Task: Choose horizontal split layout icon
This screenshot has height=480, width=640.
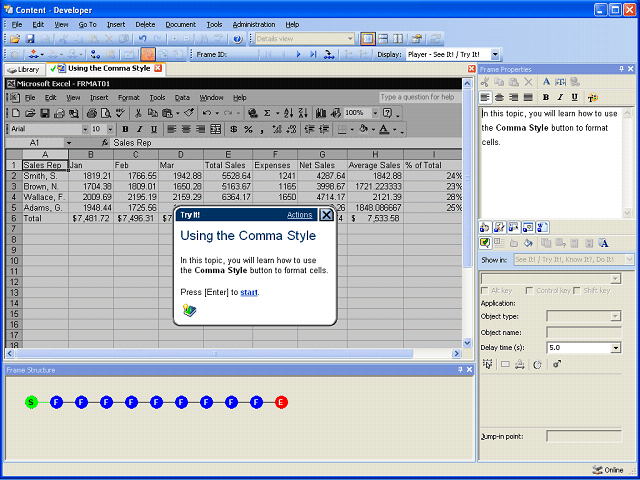Action: [x=383, y=39]
